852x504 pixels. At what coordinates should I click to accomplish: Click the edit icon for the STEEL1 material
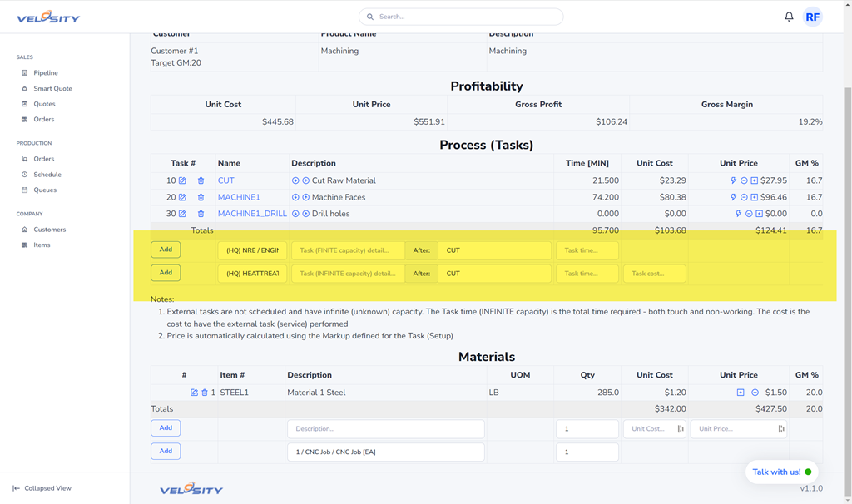194,393
